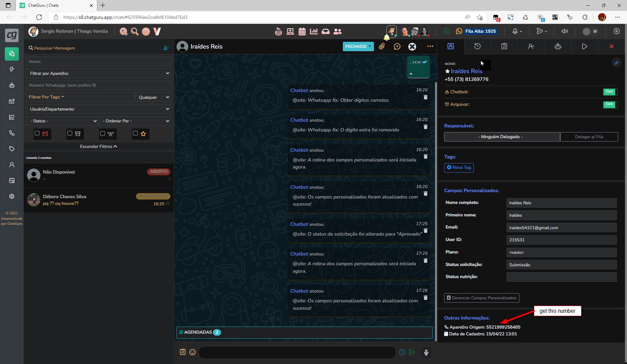Open the FECHADO chat status dropdown
Screen dimensions: 627x364
coord(358,47)
